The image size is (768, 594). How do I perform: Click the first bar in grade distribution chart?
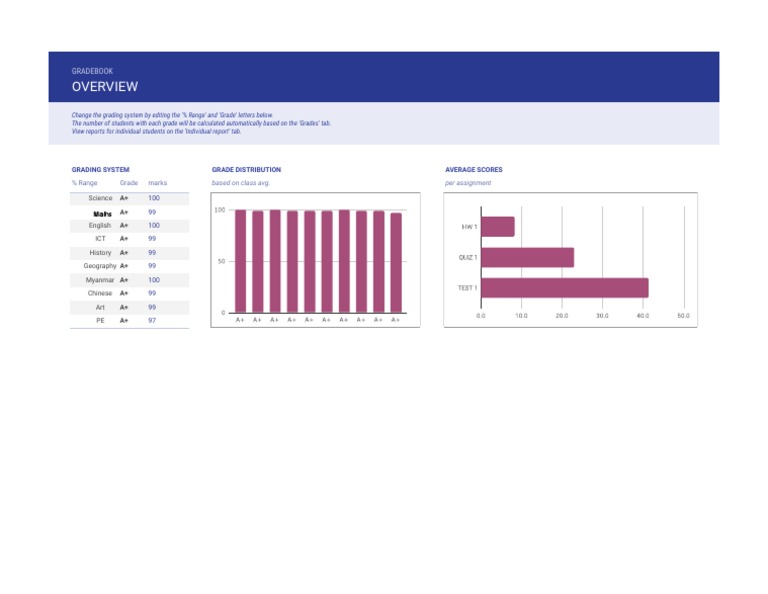240,261
